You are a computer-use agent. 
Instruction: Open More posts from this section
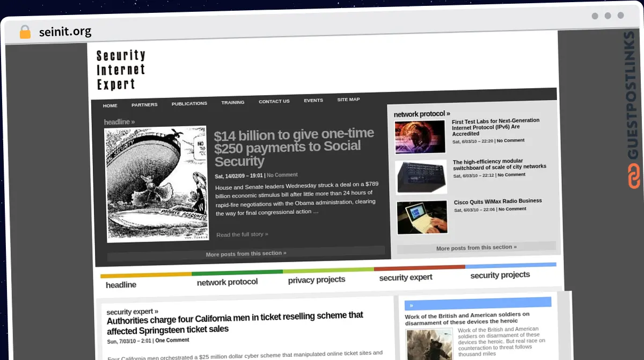click(246, 253)
